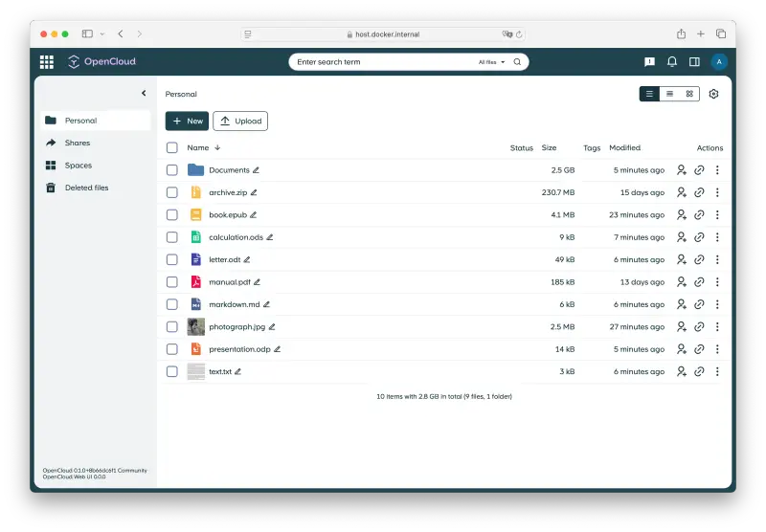Viewport: 766px width, 532px height.
Task: Open view settings gear icon
Action: [713, 94]
